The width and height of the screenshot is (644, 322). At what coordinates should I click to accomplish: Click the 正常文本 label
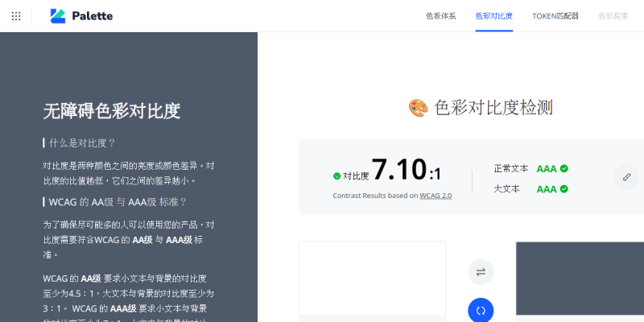[x=511, y=168]
